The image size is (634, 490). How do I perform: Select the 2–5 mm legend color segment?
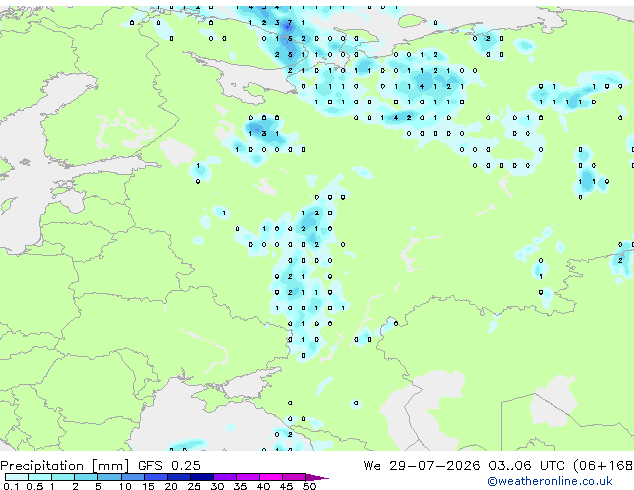pos(86,477)
